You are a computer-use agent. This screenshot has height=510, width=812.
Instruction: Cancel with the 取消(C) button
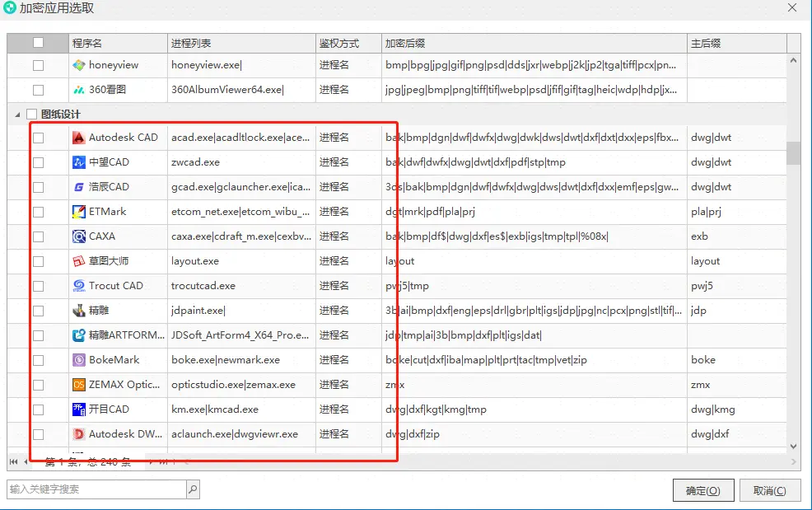click(x=769, y=490)
